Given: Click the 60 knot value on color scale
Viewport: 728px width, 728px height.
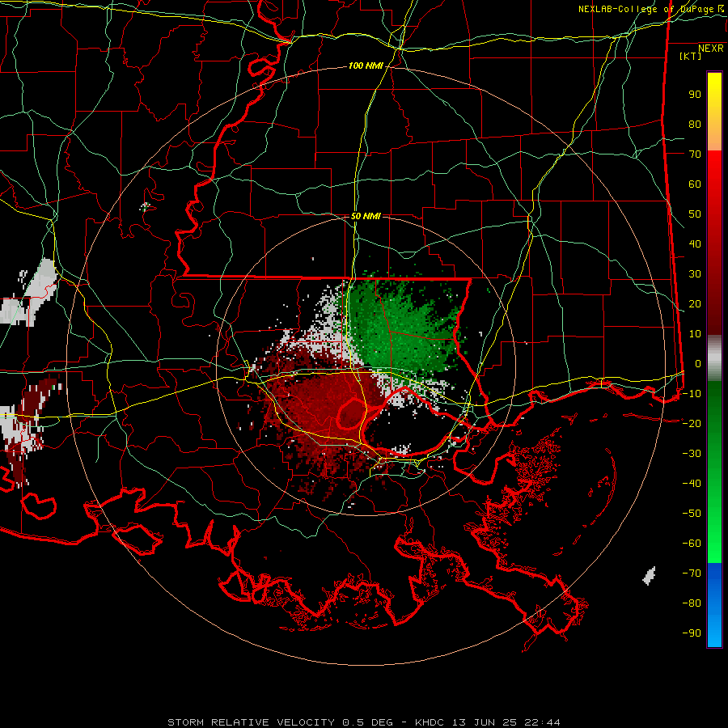Looking at the screenshot, I should click(x=695, y=184).
